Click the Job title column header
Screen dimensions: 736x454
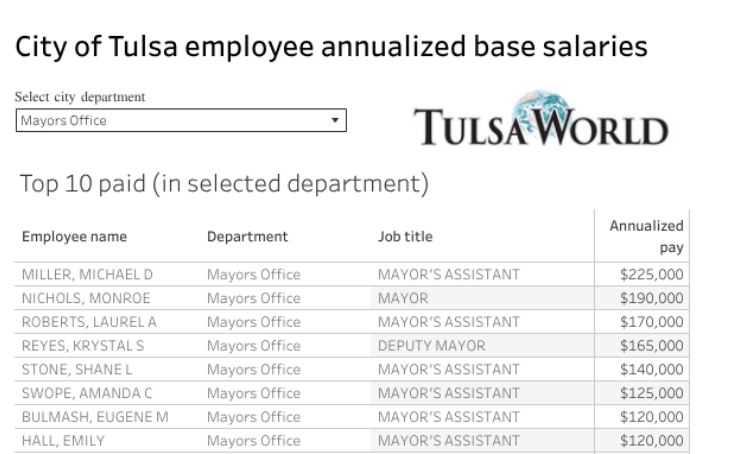[405, 237]
